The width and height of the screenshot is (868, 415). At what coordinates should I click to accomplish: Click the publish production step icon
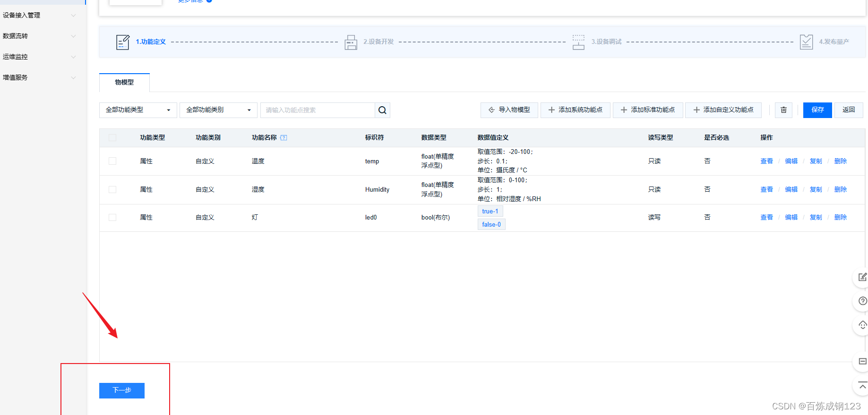(806, 42)
